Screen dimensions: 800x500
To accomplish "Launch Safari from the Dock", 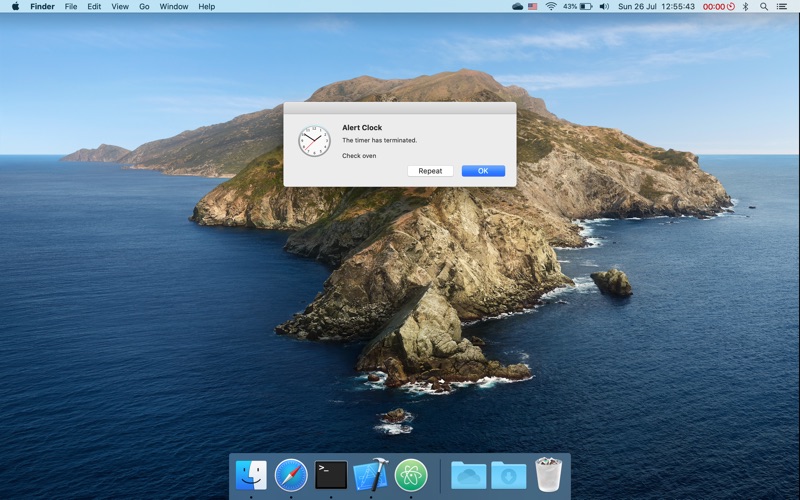I will coord(291,475).
